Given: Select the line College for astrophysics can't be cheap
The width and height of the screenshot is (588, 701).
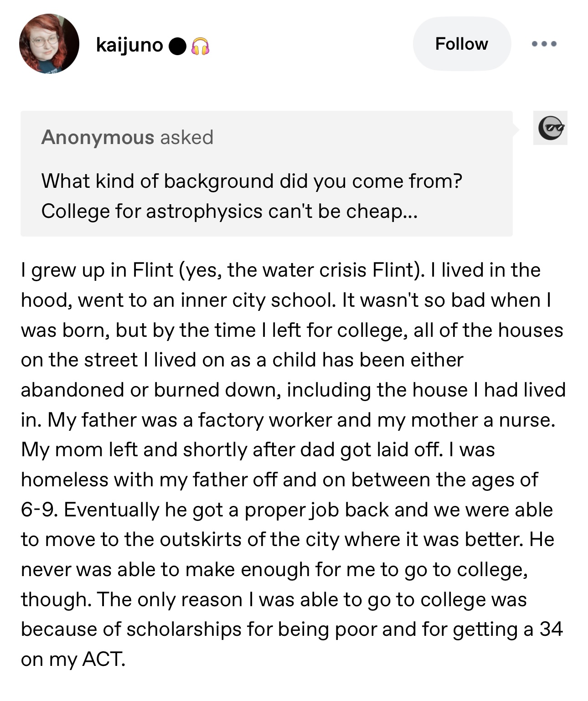Looking at the screenshot, I should point(229,211).
